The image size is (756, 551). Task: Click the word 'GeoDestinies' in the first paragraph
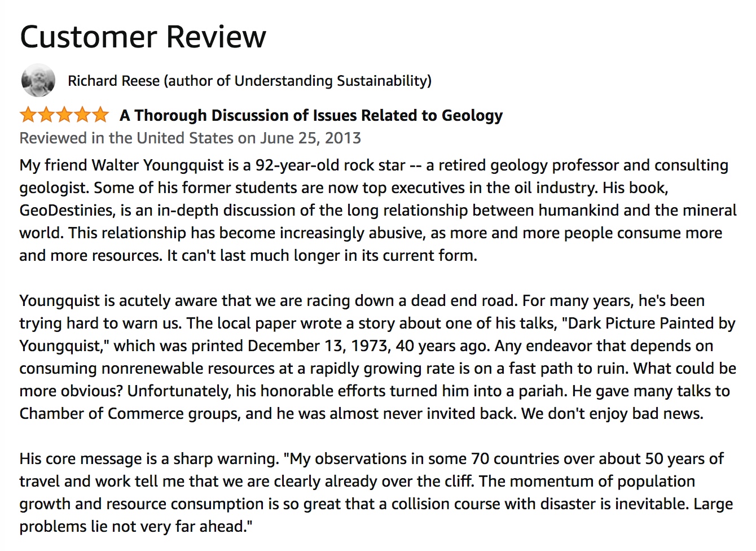[67, 210]
